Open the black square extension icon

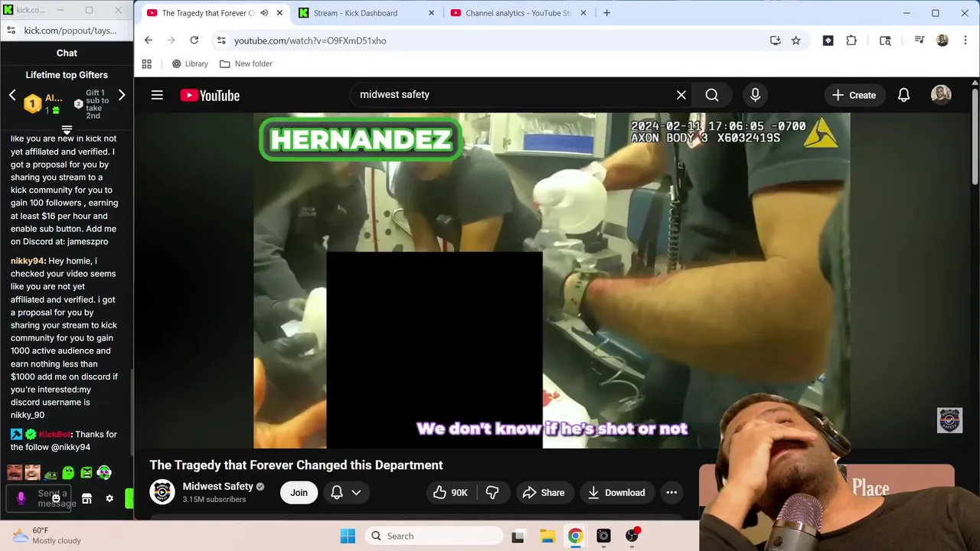tap(828, 41)
